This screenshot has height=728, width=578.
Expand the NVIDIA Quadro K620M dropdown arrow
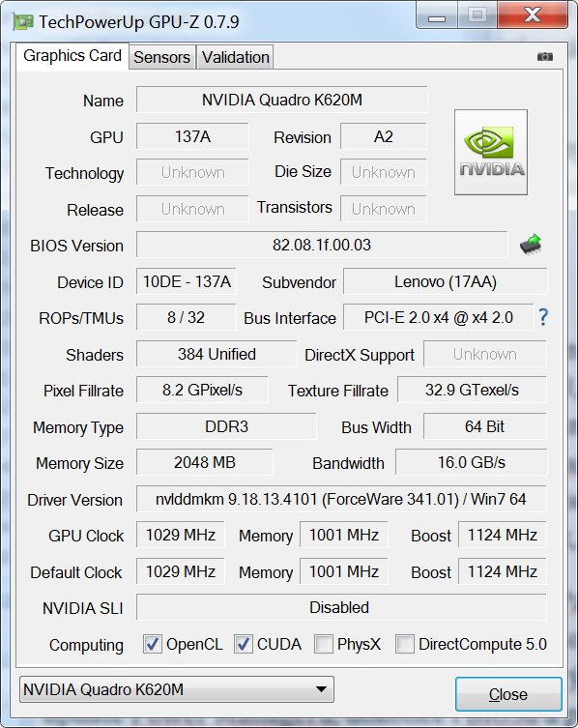[x=321, y=689]
